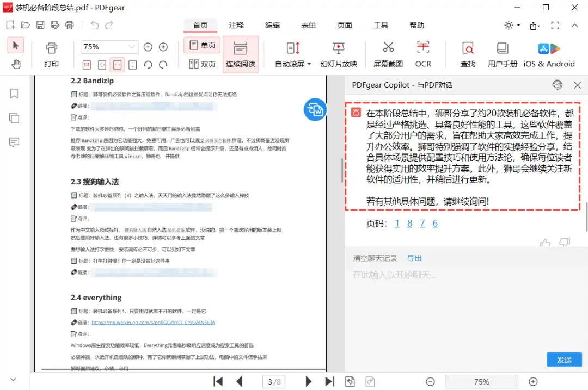Choose the actual size page view icon

click(x=87, y=64)
